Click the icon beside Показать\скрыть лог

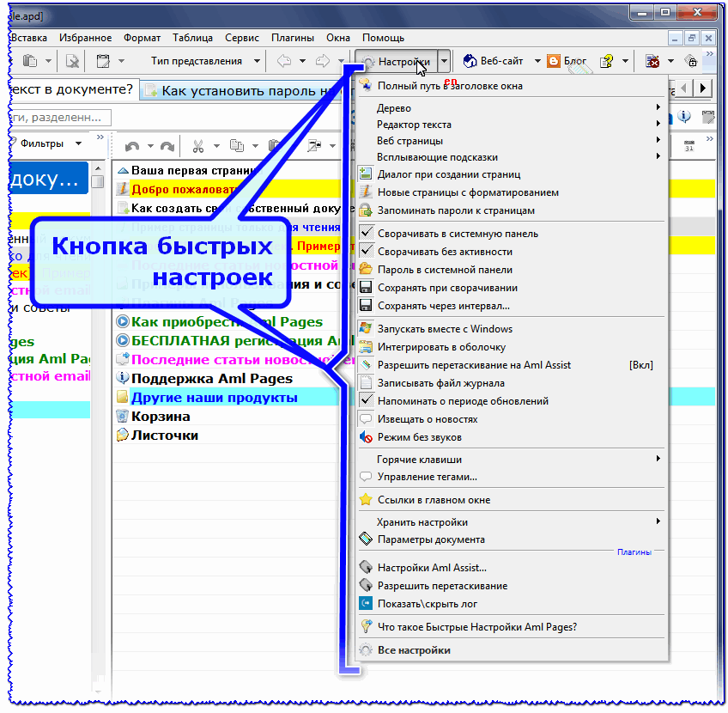pos(366,604)
